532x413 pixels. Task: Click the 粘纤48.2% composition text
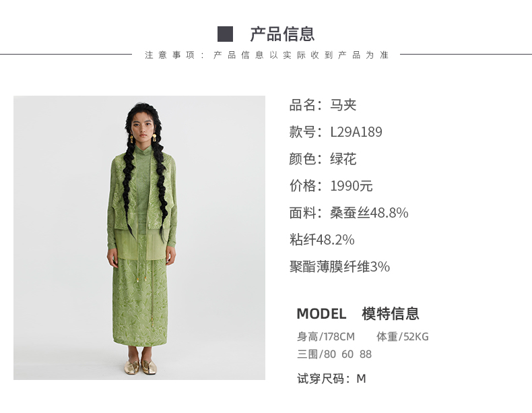click(322, 240)
